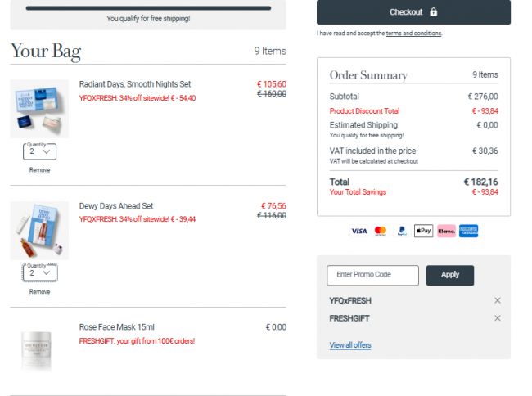
Task: Open quantity dropdown for Radiant Days set
Action: pos(40,151)
